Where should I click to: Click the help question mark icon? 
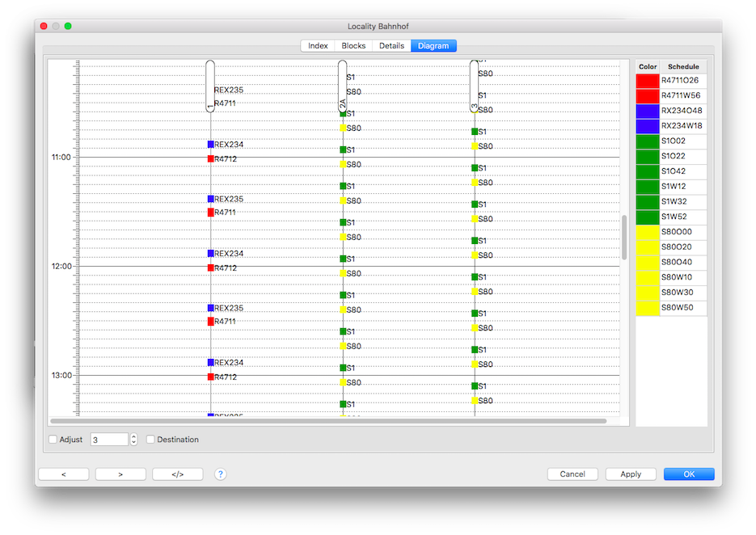[221, 474]
